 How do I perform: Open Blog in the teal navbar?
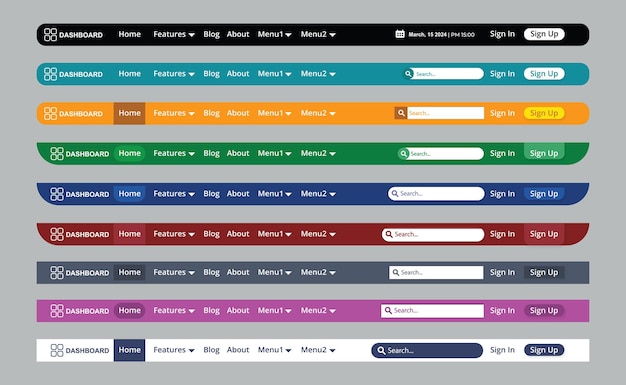[x=211, y=74]
